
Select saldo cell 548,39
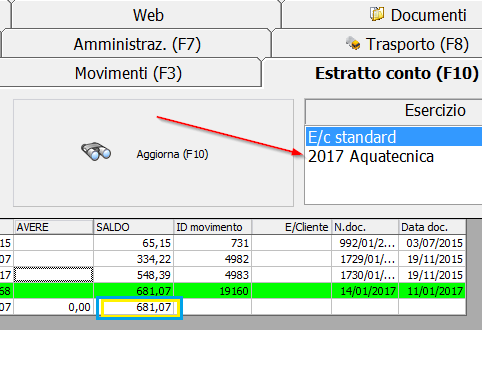pos(134,275)
